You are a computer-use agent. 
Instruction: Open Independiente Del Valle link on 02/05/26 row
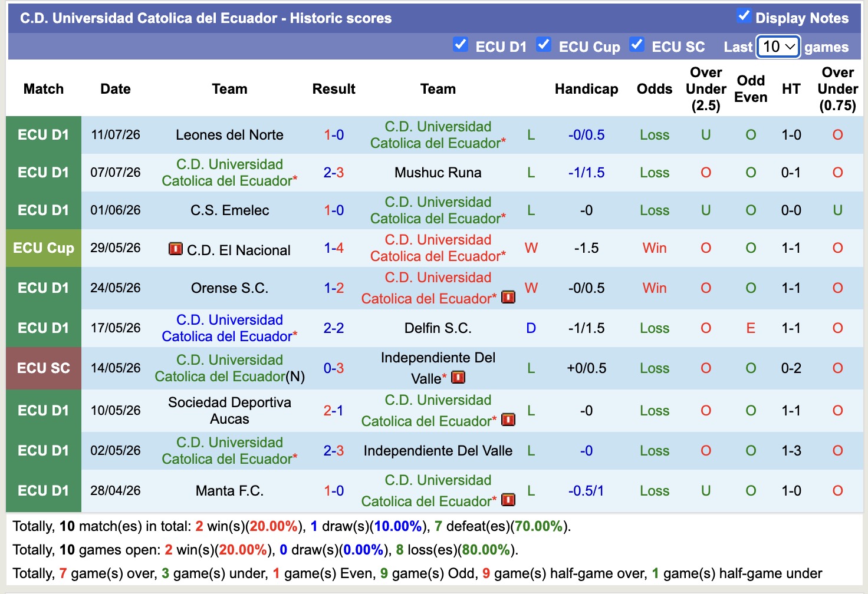click(438, 451)
